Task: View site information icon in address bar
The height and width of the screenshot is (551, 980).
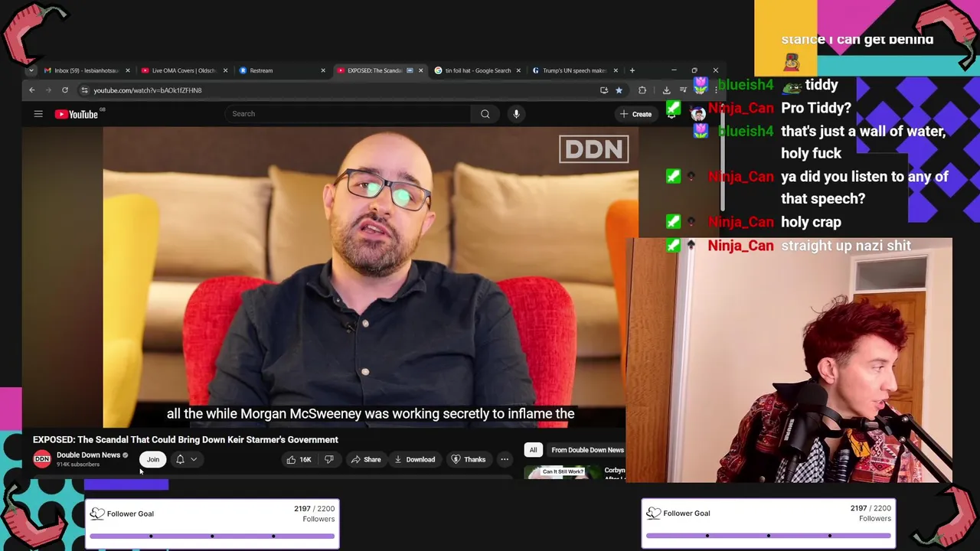Action: point(84,90)
